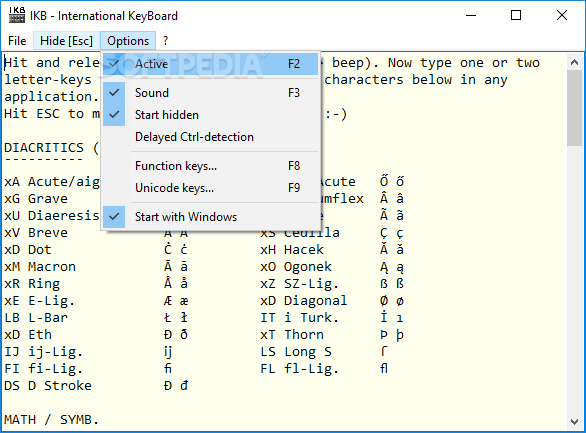Click the IKB app icon in title bar
Image resolution: width=586 pixels, height=433 pixels.
click(x=17, y=15)
